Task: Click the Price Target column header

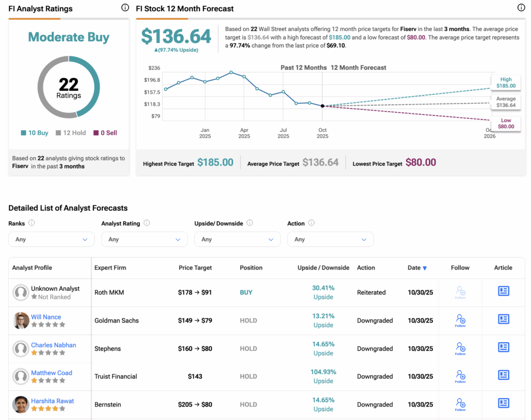Action: (x=195, y=268)
